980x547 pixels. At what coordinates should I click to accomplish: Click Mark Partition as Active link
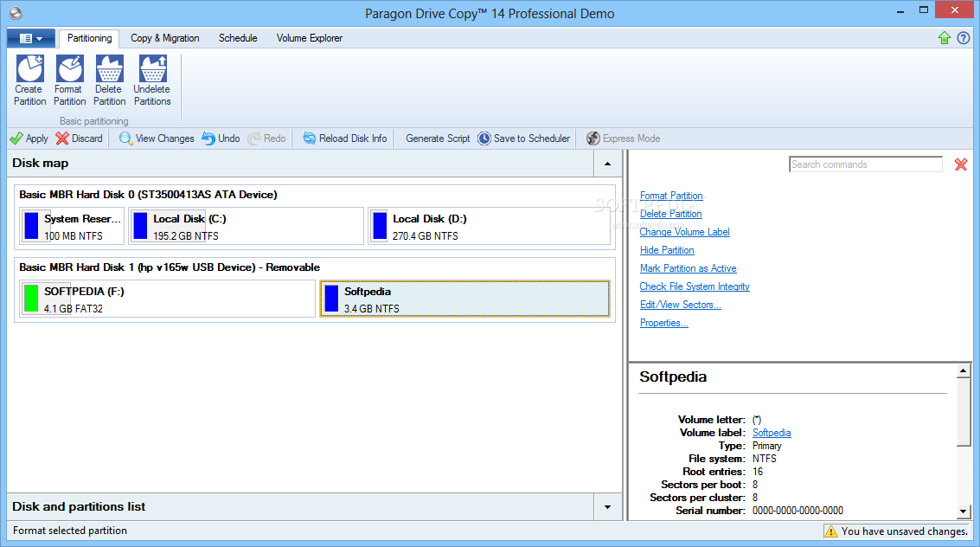coord(689,268)
